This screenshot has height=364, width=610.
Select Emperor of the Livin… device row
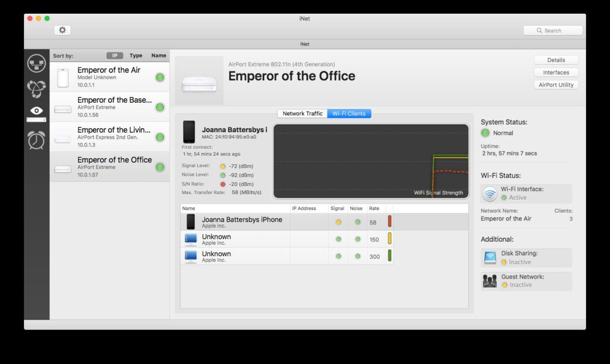tap(110, 137)
